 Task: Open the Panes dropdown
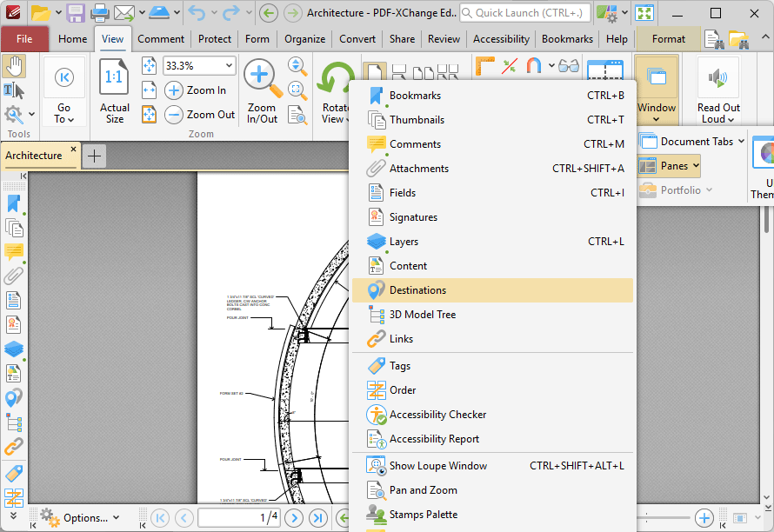669,166
